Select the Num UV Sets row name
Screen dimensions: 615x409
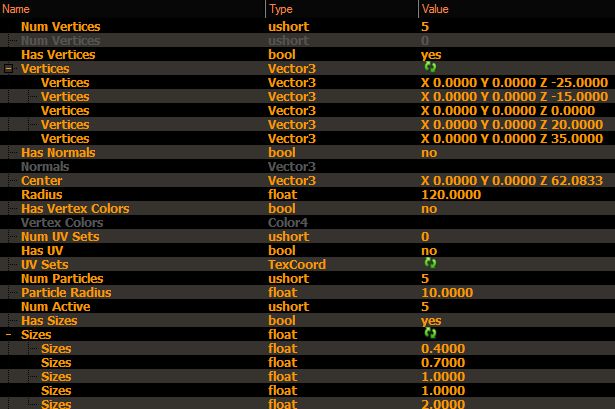pos(60,236)
